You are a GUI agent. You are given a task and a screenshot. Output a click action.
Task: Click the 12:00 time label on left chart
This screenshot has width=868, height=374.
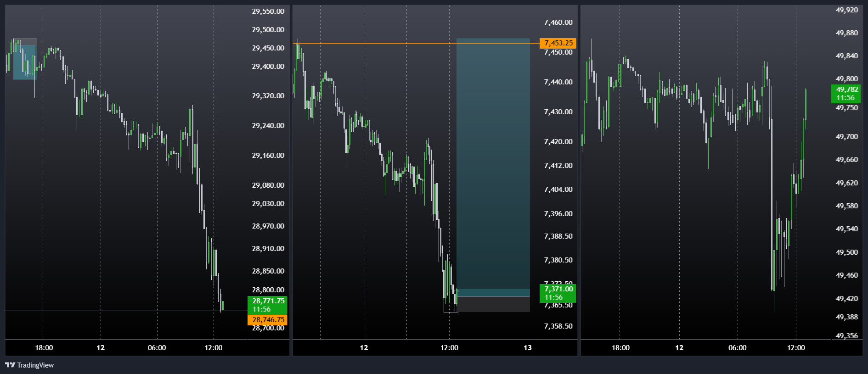(214, 347)
